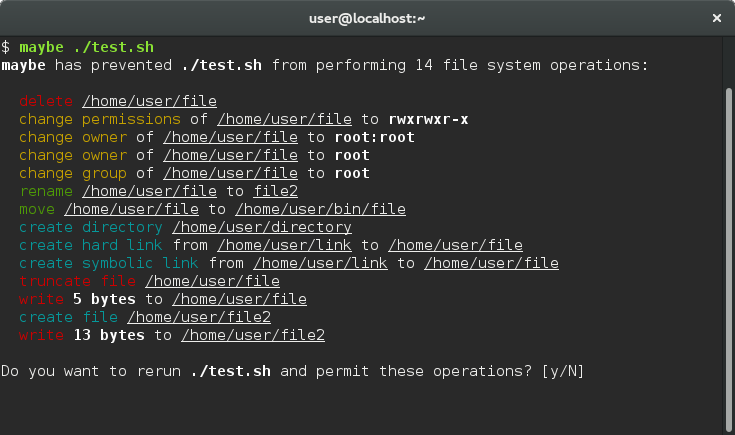Click the path after truncate file
The image size is (735, 435).
click(212, 281)
